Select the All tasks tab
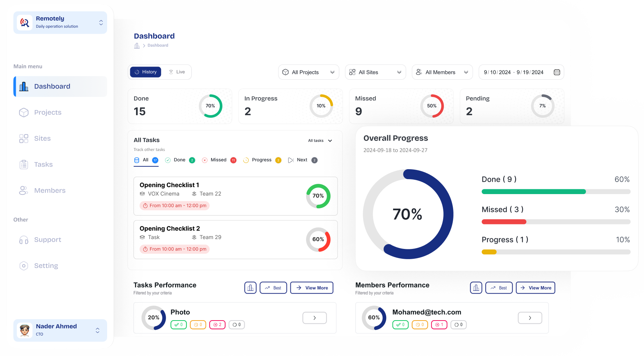The height and width of the screenshot is (356, 644). [x=146, y=160]
